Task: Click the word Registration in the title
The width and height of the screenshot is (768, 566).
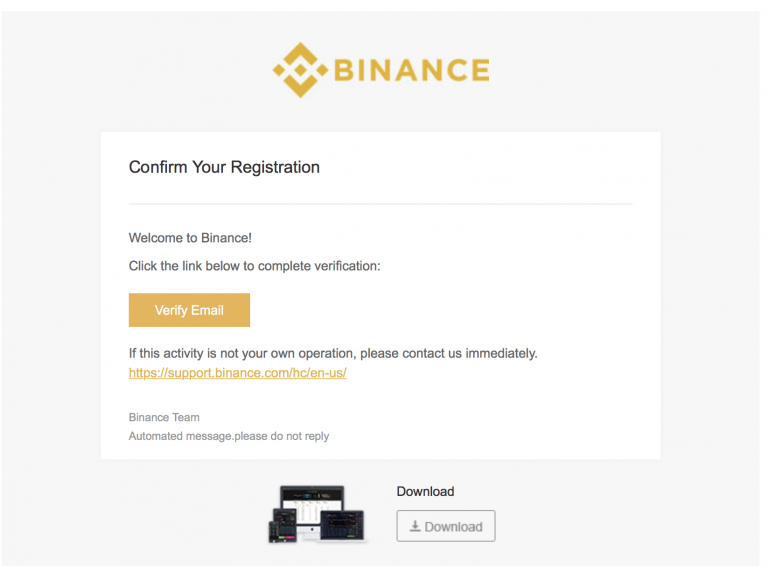Action: [x=275, y=167]
